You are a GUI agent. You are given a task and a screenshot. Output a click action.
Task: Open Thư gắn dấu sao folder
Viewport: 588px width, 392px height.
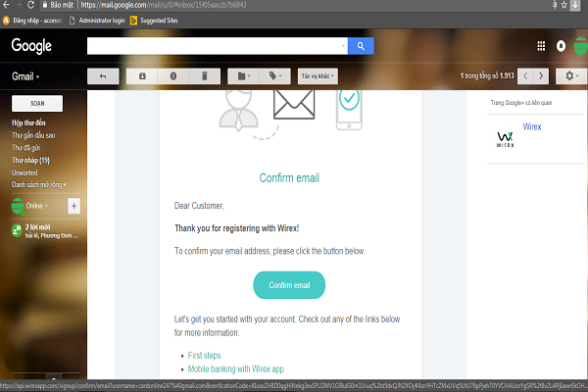pos(33,135)
